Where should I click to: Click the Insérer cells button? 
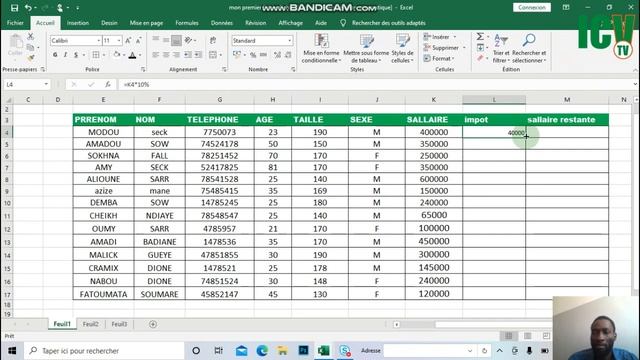[x=440, y=37]
